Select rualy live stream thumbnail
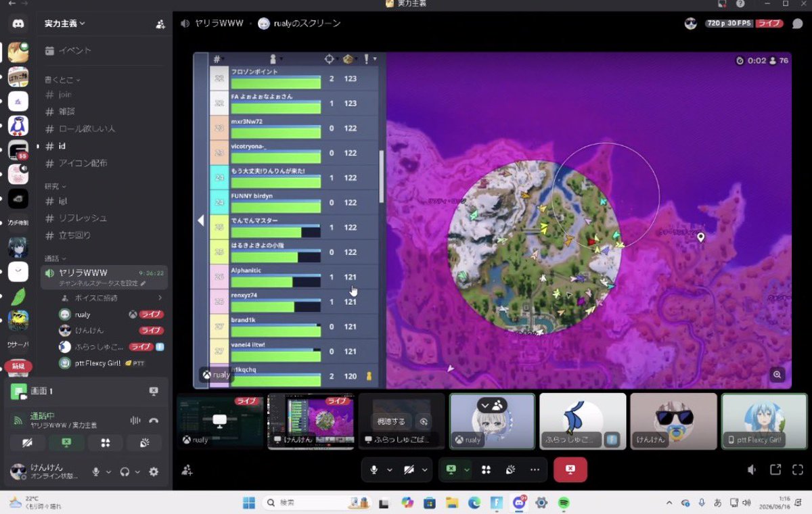Image resolution: width=812 pixels, height=514 pixels. coord(220,421)
